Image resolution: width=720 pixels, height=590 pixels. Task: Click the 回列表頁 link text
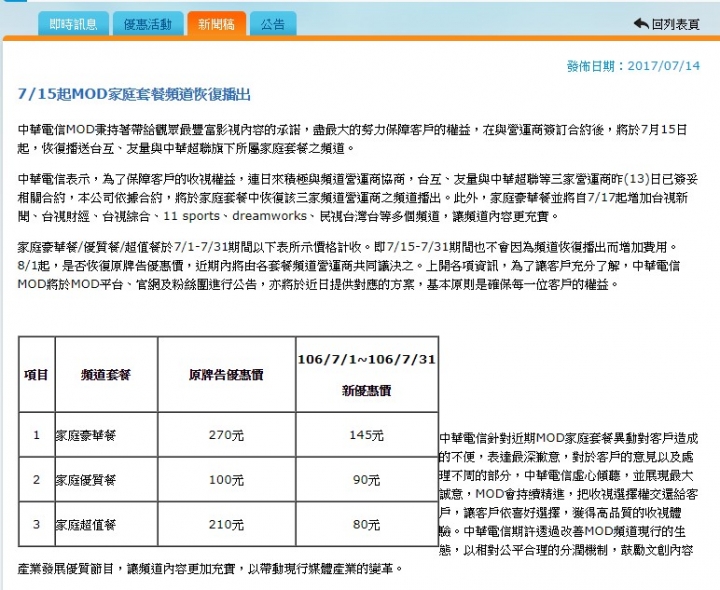click(675, 24)
